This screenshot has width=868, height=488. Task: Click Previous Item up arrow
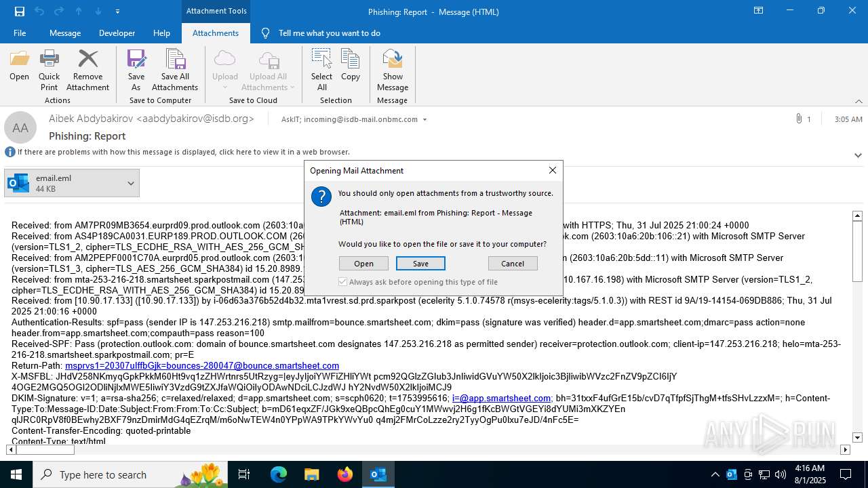pos(79,12)
